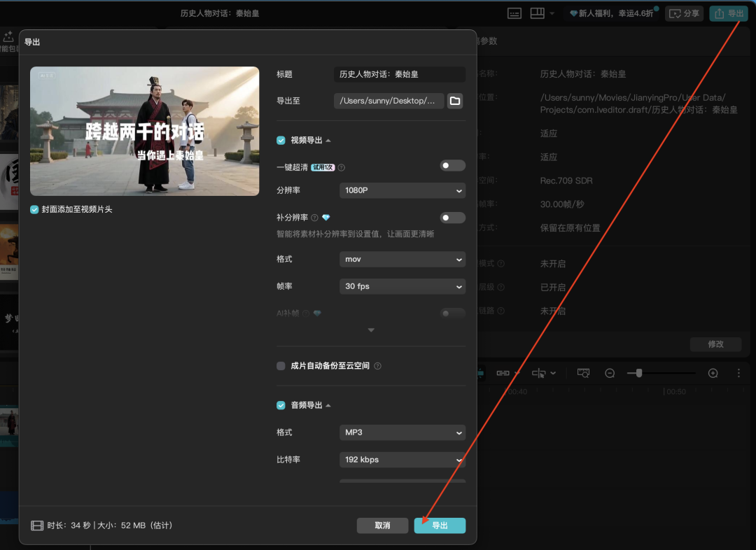Collapse the 视频导出 section arrow
The width and height of the screenshot is (756, 550).
pos(328,141)
